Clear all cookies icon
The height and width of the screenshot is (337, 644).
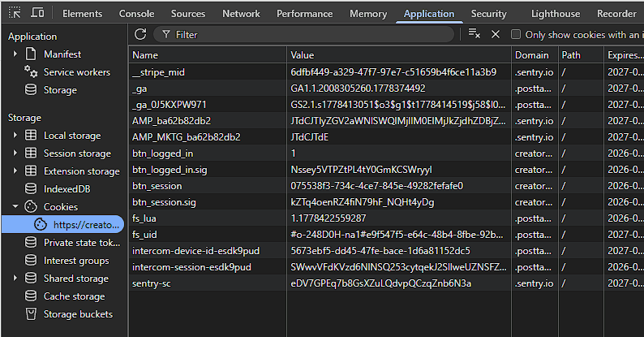(x=474, y=34)
